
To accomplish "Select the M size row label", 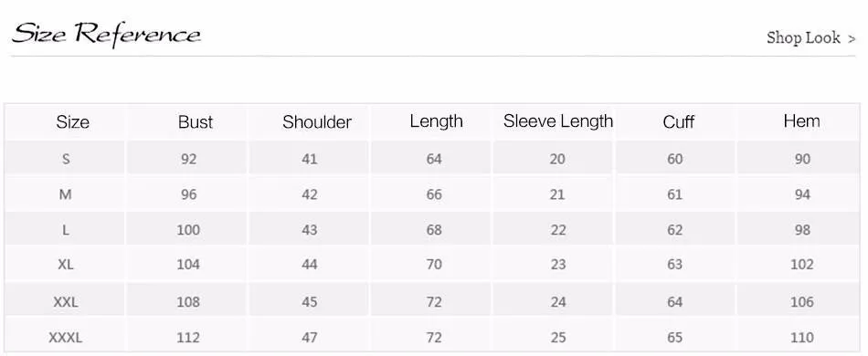I will (x=65, y=194).
